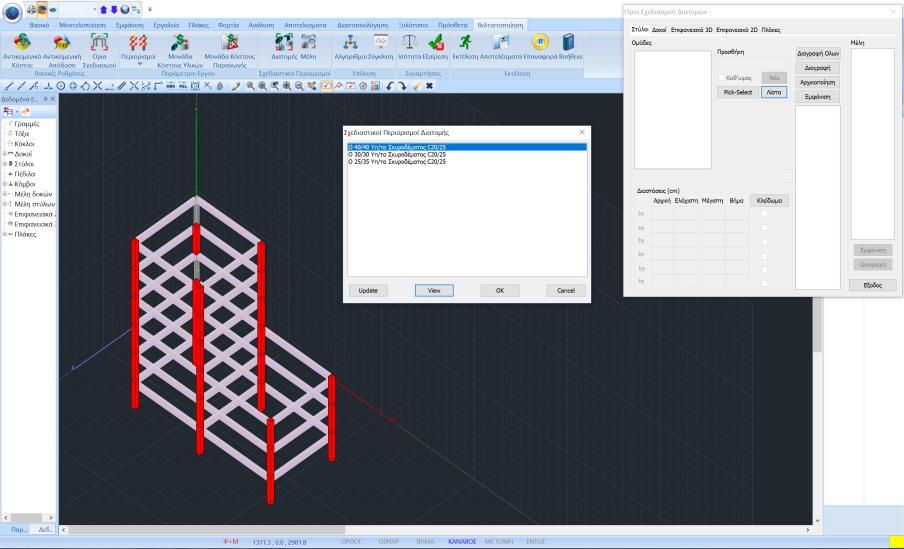Expand the Δοκοί tree node
The image size is (904, 549).
(5, 154)
